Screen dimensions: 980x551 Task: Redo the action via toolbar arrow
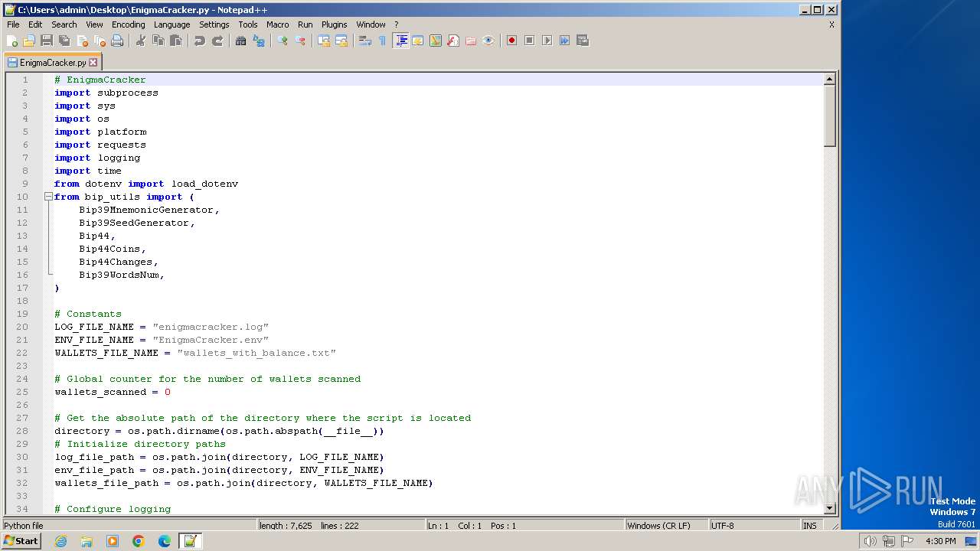pos(217,41)
